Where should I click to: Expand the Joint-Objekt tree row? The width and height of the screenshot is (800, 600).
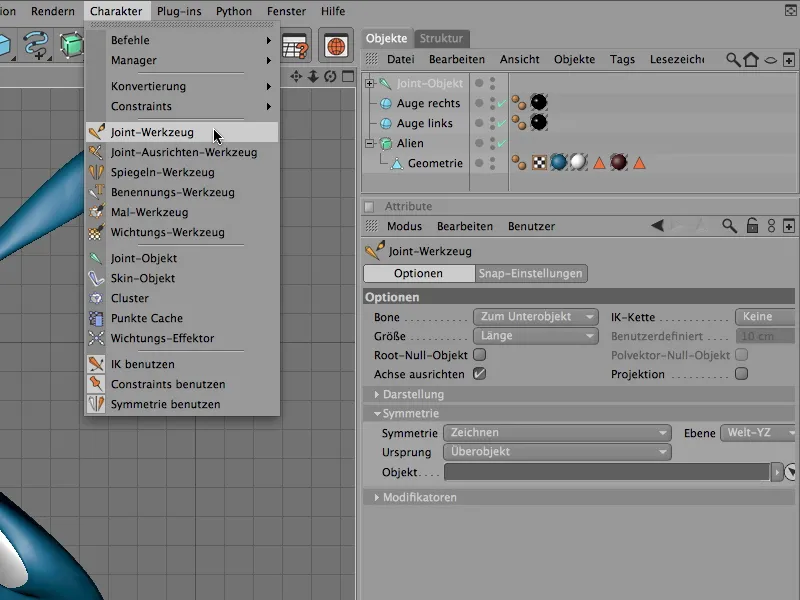(369, 83)
